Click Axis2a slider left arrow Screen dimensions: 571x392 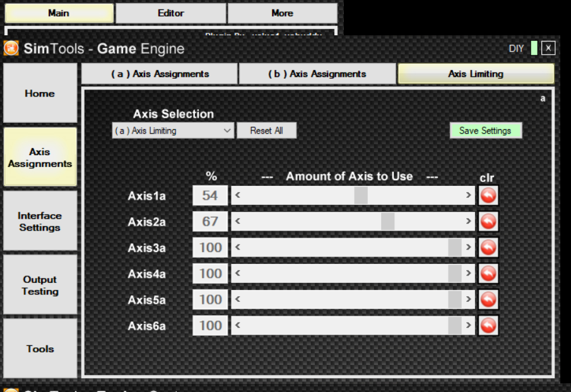click(x=238, y=221)
